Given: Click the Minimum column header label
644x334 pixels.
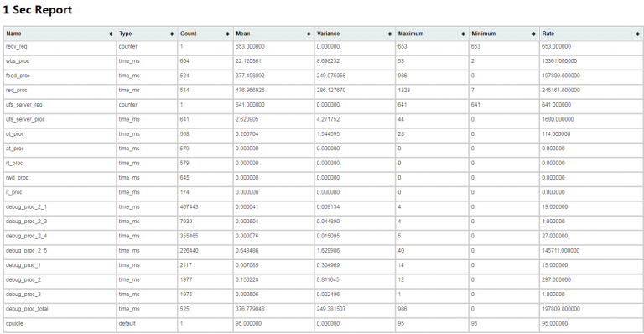Looking at the screenshot, I should click(483, 34).
